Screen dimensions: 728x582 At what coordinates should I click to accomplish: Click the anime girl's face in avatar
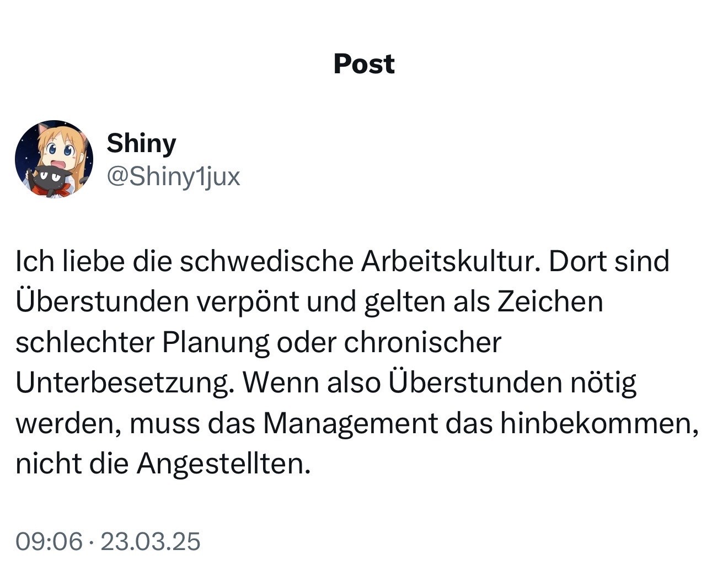click(x=60, y=149)
